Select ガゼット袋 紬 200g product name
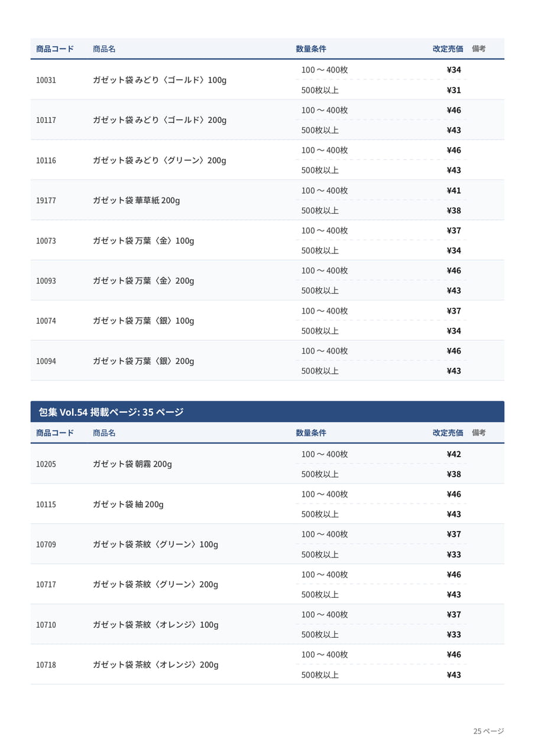535x756 pixels. coord(128,504)
